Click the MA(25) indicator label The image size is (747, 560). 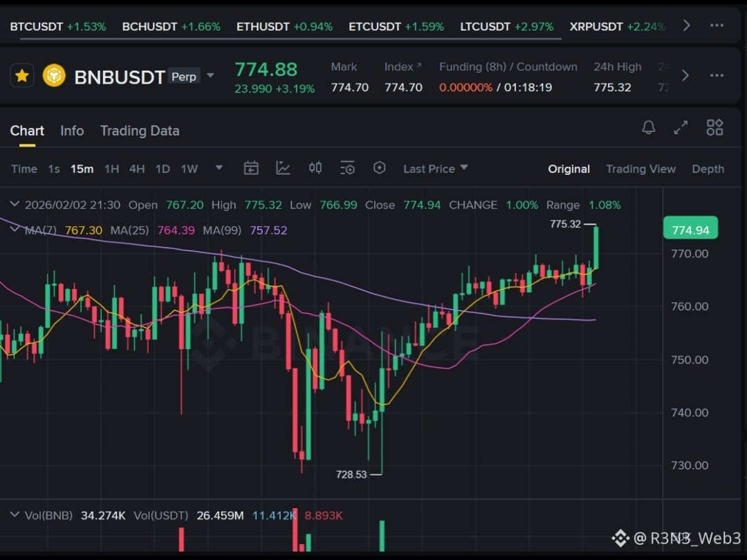[x=129, y=230]
